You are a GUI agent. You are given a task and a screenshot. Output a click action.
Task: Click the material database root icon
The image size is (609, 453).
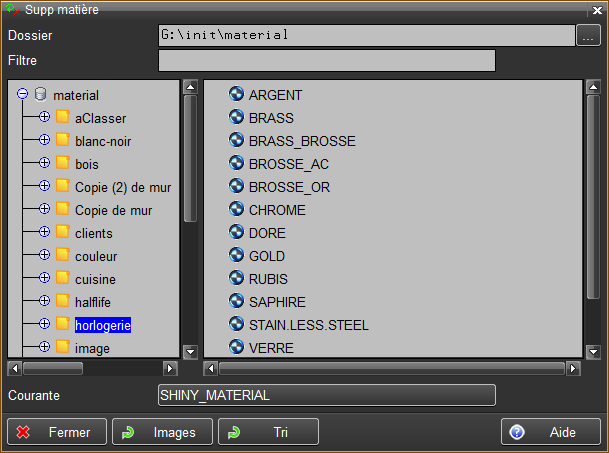pyautogui.click(x=40, y=94)
